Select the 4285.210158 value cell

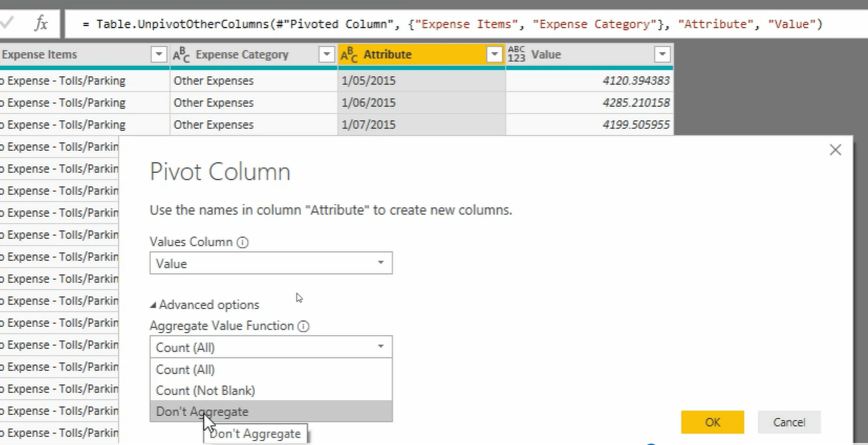tap(589, 102)
